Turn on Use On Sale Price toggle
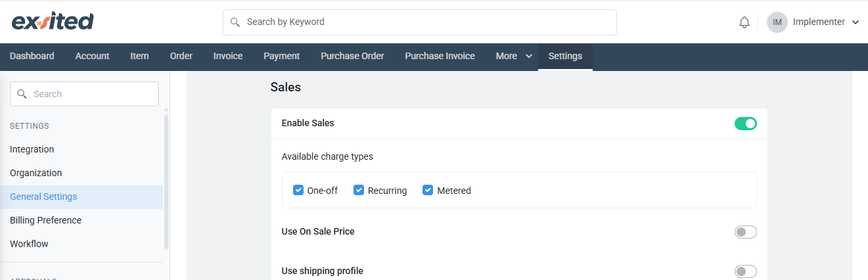 point(746,232)
